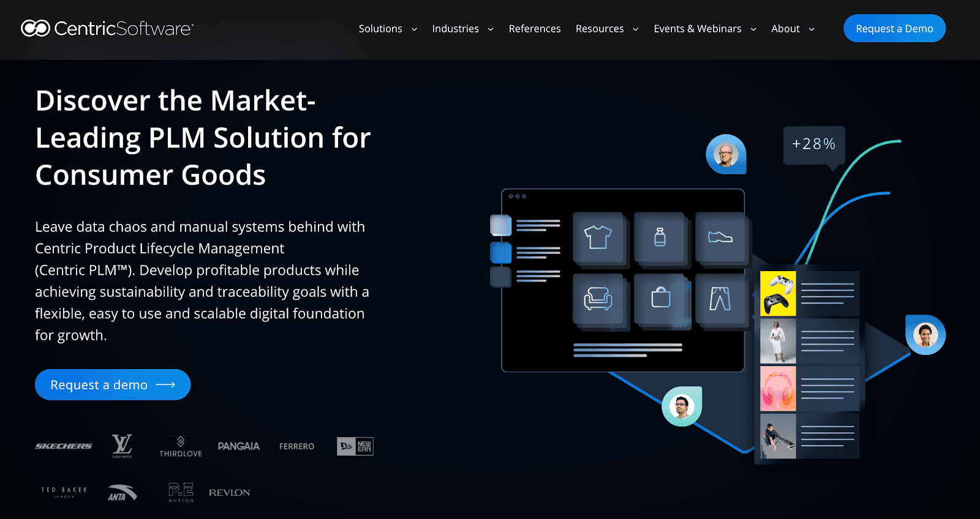Click the P.E Nation logo
The height and width of the screenshot is (519, 980).
coord(181,492)
